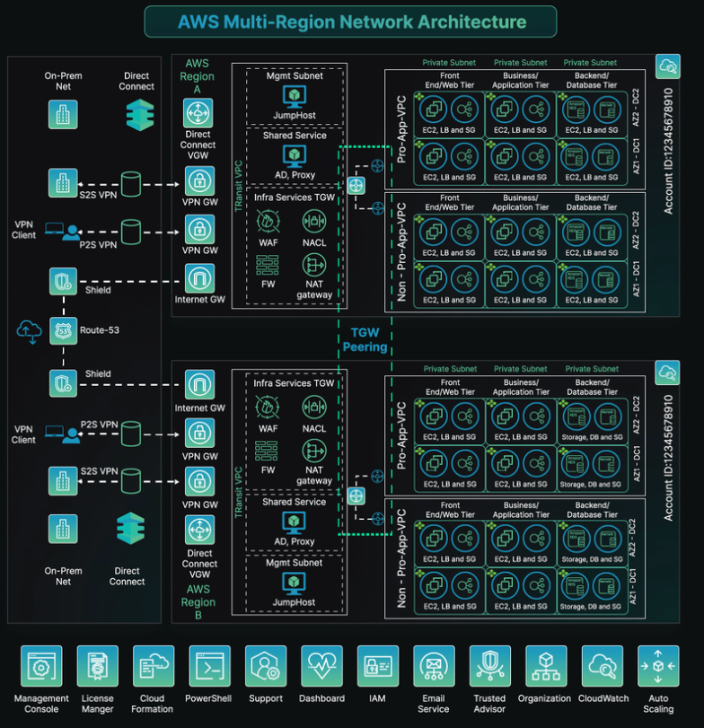The height and width of the screenshot is (728, 704).
Task: Click the Dashboard heartbeat icon
Action: click(x=321, y=666)
